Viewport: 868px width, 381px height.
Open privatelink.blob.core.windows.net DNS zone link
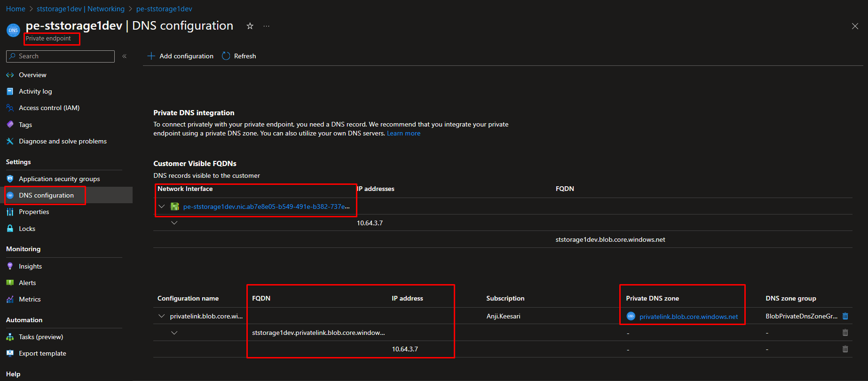(x=688, y=317)
